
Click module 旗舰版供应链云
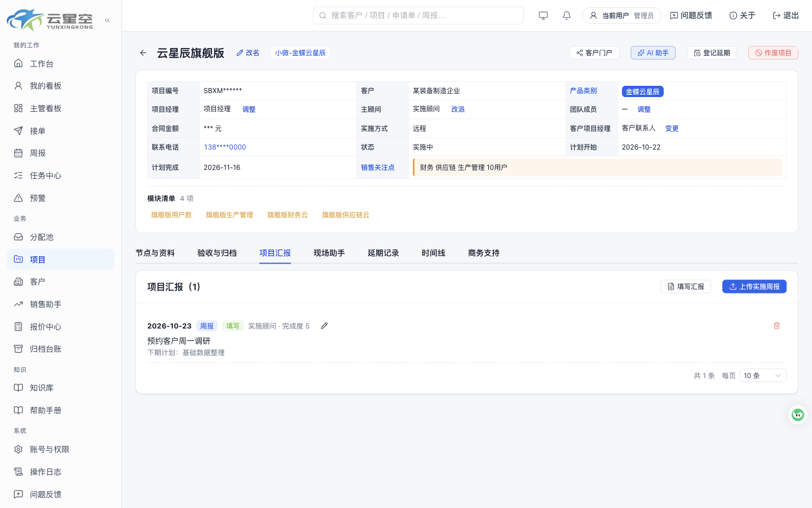pyautogui.click(x=346, y=215)
